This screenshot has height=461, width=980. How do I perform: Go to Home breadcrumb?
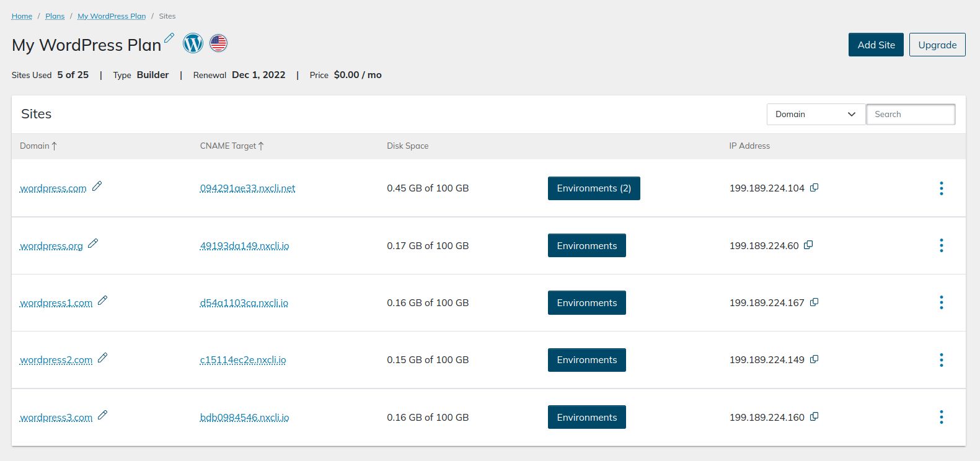[22, 16]
